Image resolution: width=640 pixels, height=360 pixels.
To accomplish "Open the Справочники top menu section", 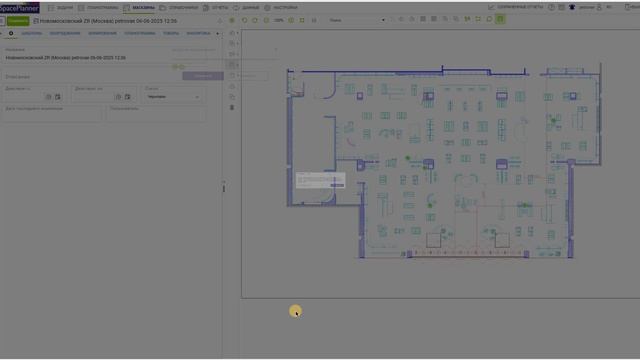I will point(179,8).
